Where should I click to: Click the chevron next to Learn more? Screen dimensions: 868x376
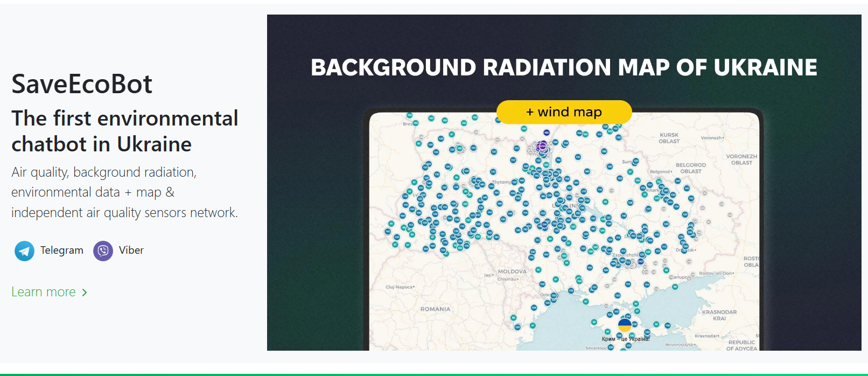pos(84,293)
